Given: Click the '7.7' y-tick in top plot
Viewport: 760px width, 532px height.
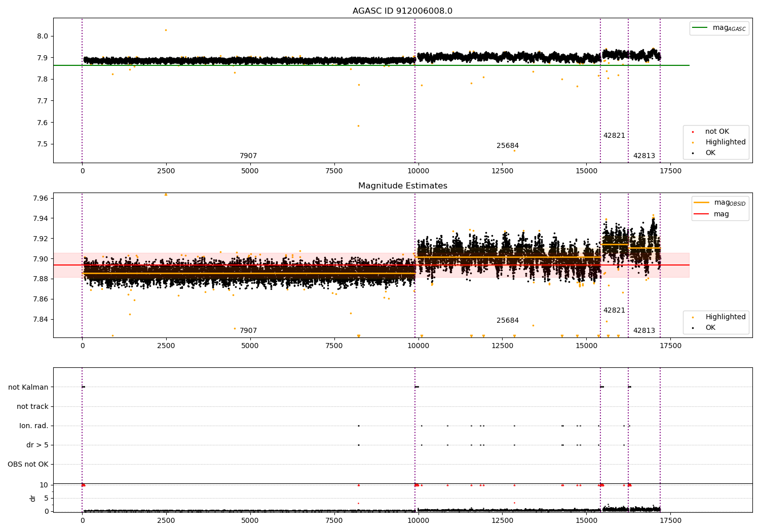Looking at the screenshot, I should click(43, 101).
